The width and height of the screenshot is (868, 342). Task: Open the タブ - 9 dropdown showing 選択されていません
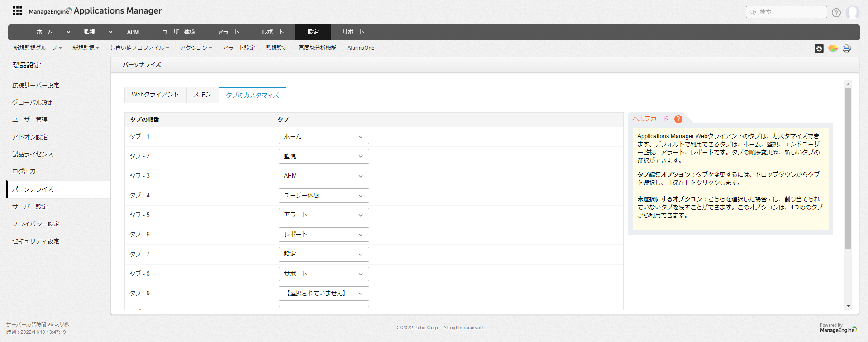point(324,294)
